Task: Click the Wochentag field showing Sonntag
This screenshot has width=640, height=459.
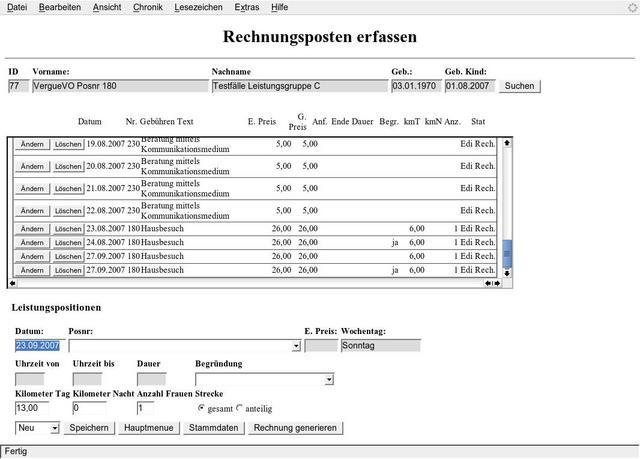Action: pos(380,346)
